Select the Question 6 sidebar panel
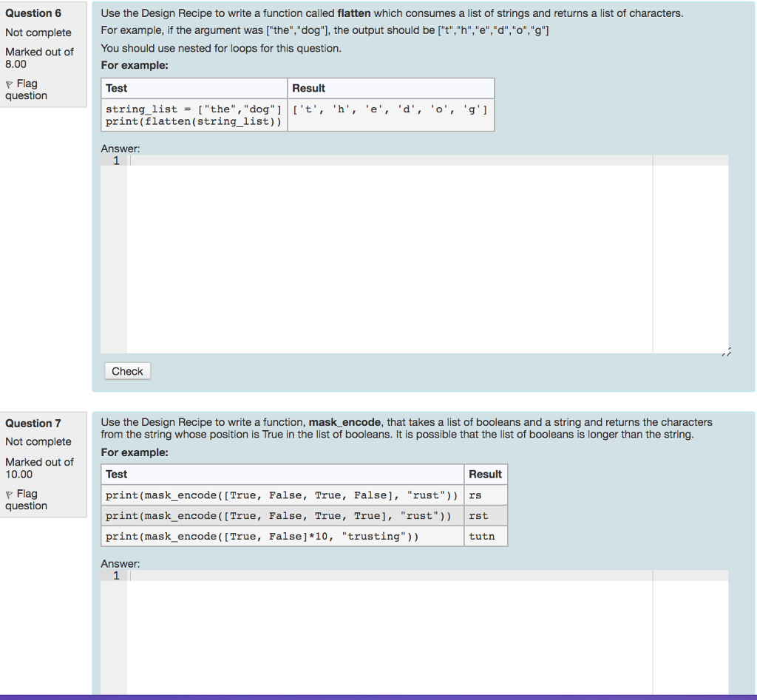Viewport: 757px width, 700px height. (42, 55)
